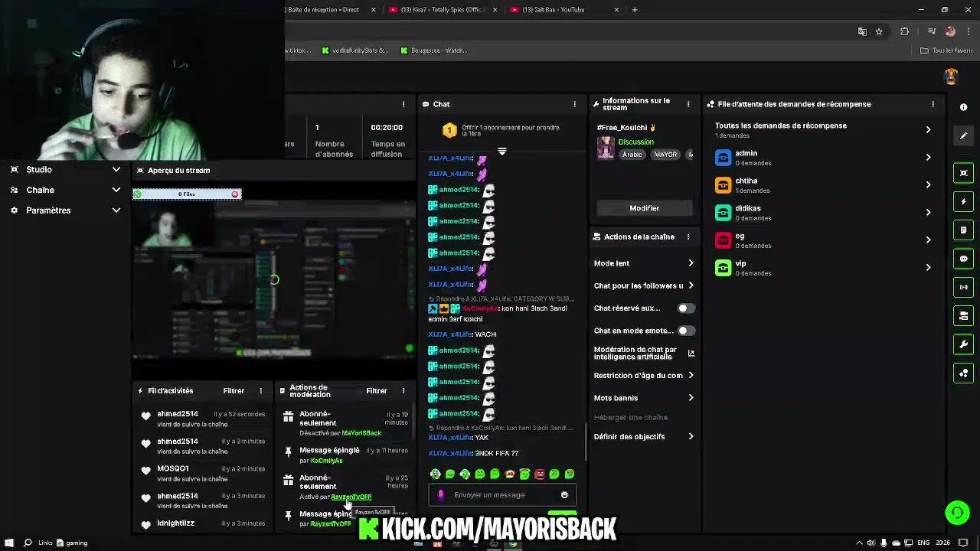Open reward queue panel three-dot menu

point(933,104)
